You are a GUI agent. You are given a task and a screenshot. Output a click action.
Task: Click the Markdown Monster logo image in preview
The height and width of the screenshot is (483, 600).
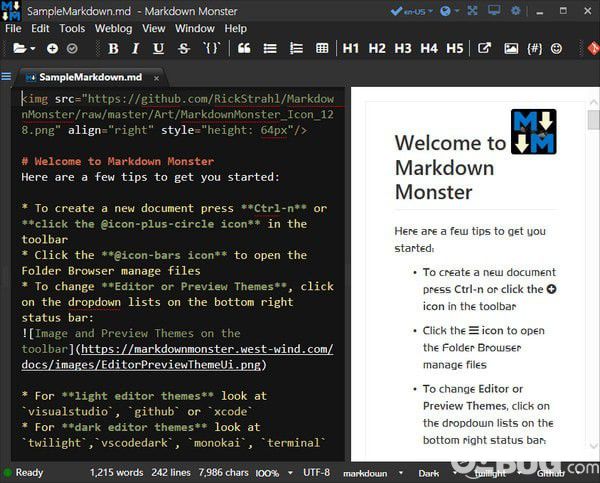click(534, 132)
